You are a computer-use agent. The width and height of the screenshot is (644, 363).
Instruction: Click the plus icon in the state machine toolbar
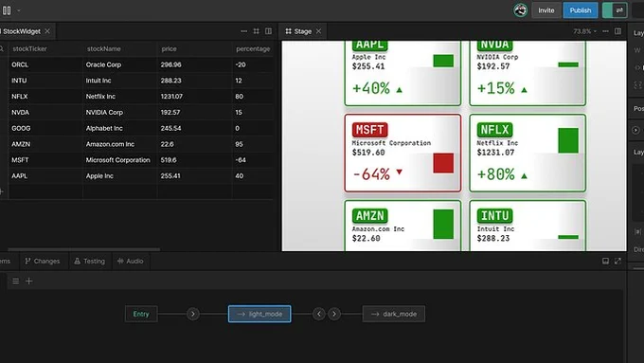[29, 281]
